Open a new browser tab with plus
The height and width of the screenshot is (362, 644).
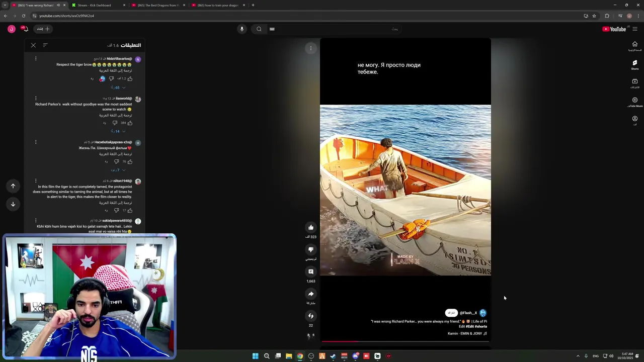tap(253, 5)
